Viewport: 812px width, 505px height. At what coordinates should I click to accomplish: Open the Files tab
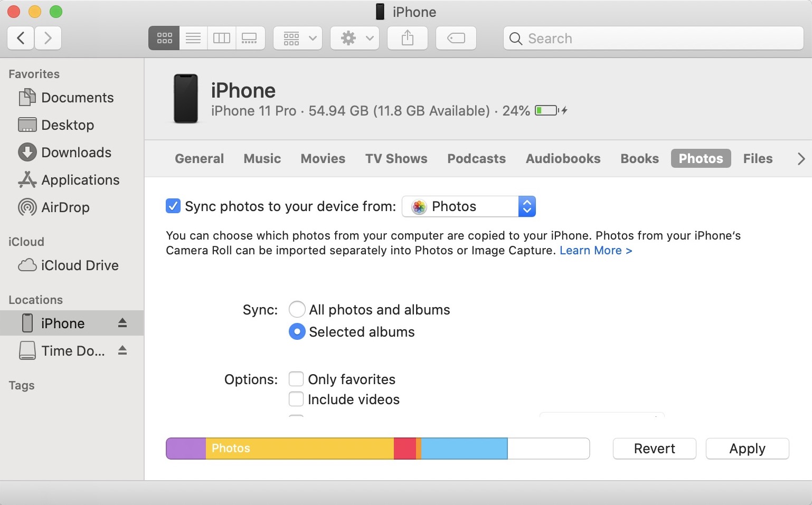(x=758, y=158)
